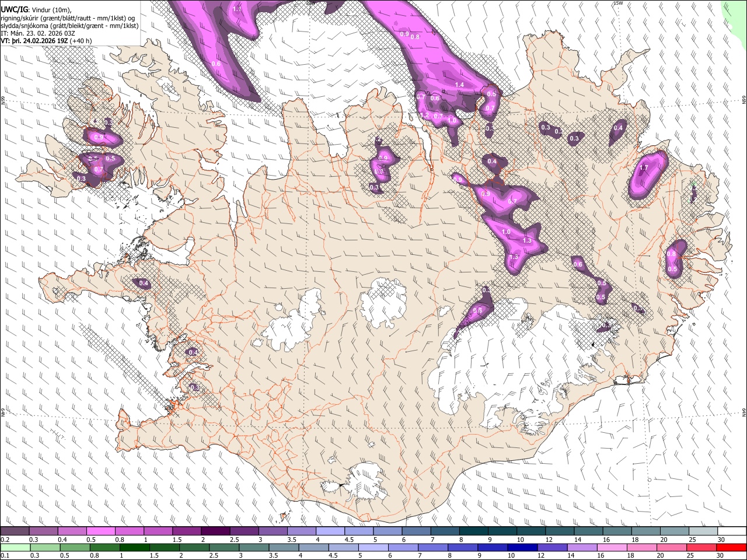
Task: Click the darkest green swatch at 1 in bottom legend
Action: click(134, 547)
